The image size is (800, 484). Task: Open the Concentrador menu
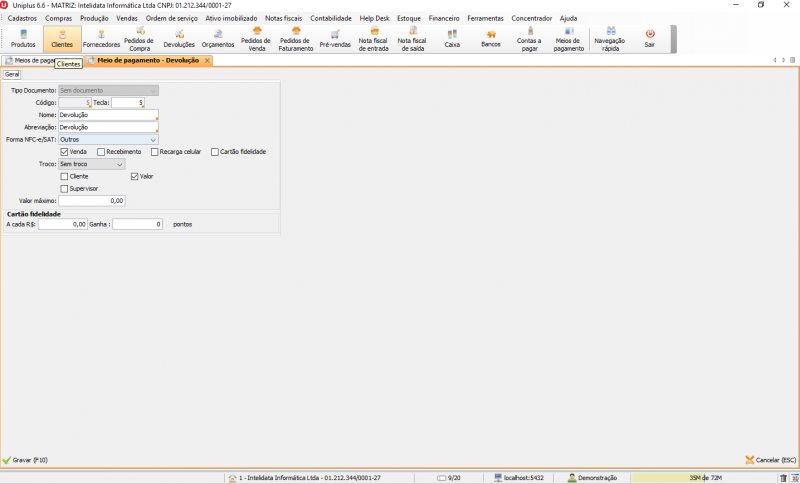[532, 18]
